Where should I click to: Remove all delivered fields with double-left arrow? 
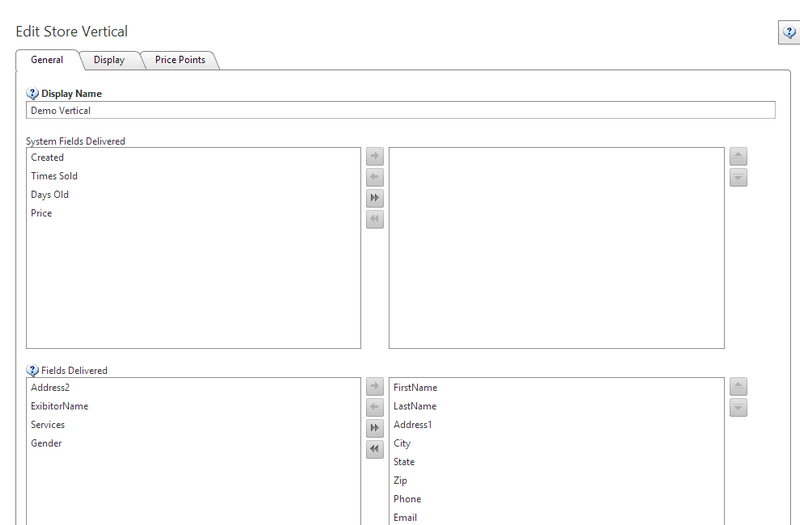point(375,449)
